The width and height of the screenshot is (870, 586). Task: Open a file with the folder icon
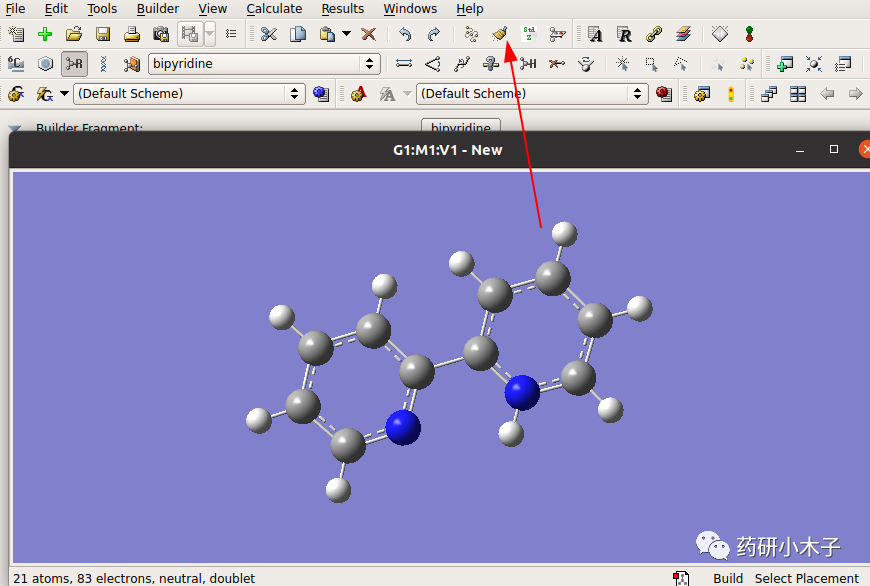(74, 34)
